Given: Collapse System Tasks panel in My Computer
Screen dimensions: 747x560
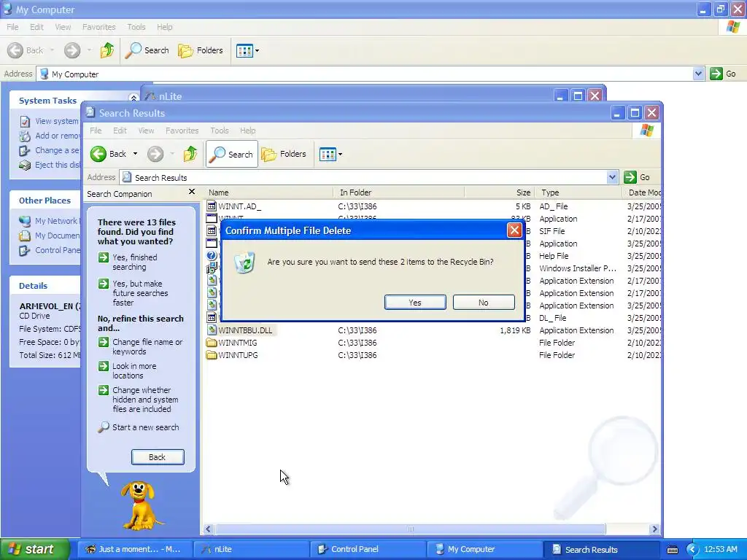Looking at the screenshot, I should click(x=133, y=98).
